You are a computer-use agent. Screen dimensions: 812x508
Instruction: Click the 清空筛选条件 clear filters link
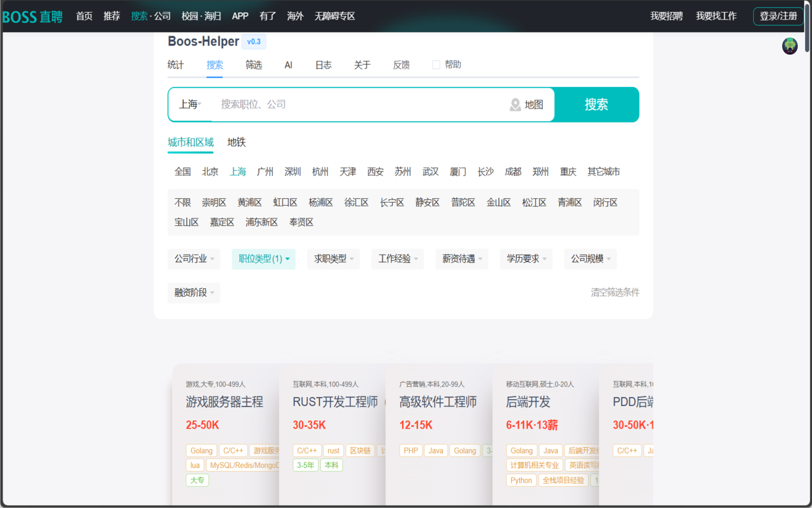[614, 292]
